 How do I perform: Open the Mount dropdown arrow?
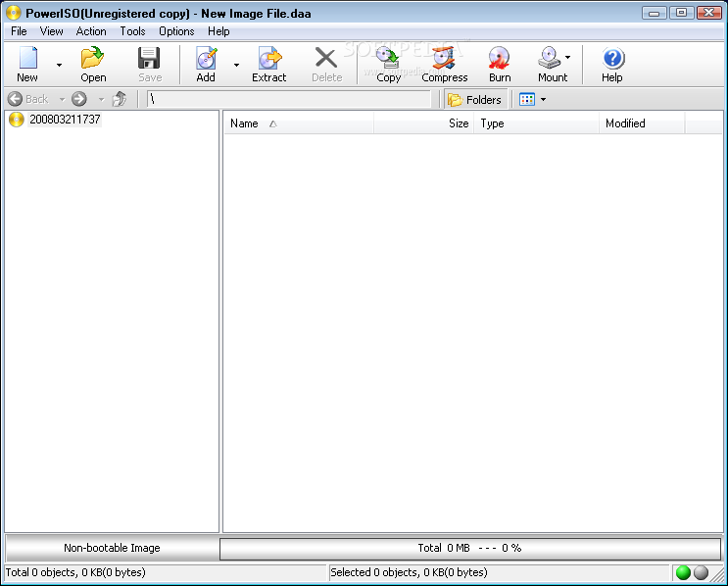click(568, 57)
